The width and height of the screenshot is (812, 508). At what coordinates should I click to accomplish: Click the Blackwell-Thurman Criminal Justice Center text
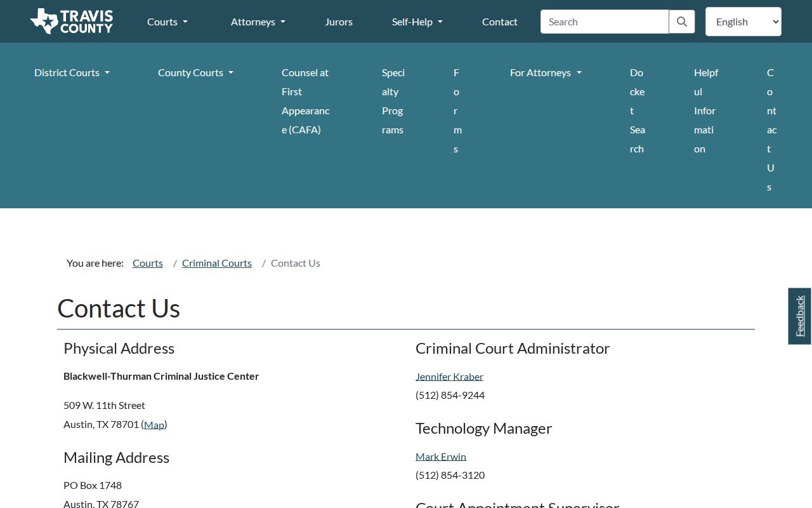[161, 376]
